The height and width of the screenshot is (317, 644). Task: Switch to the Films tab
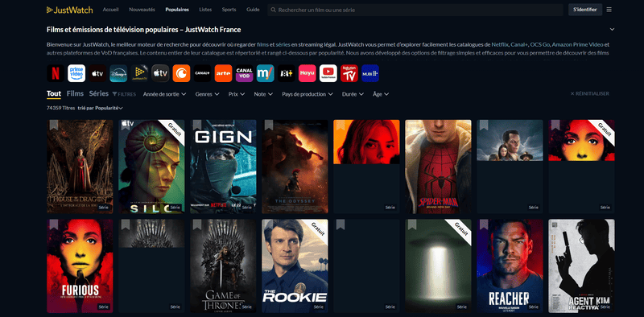click(75, 93)
